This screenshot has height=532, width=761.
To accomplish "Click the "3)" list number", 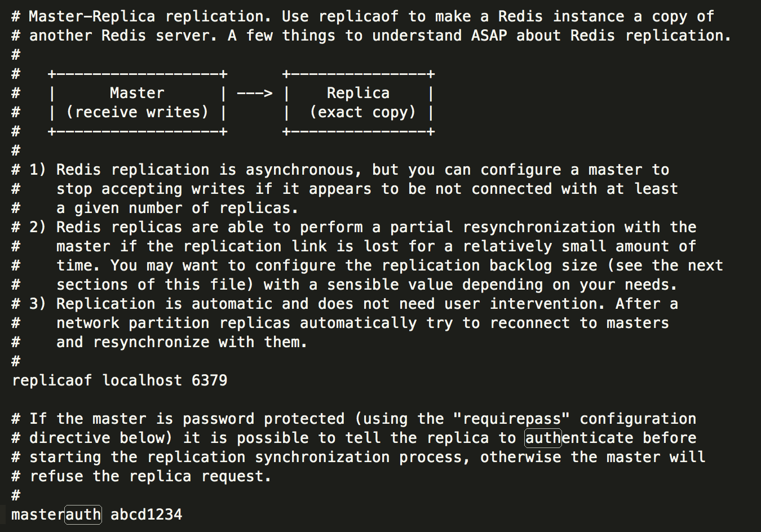I will click(x=38, y=304).
